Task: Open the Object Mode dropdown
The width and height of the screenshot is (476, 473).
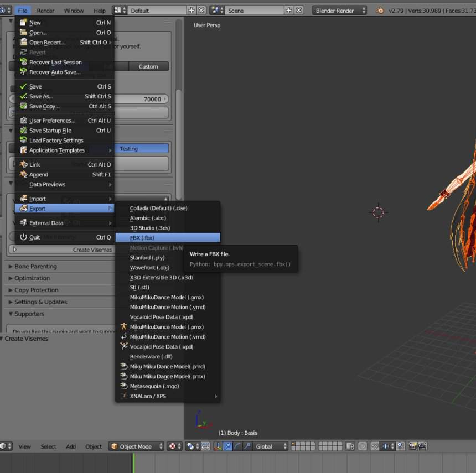Action: (x=137, y=446)
